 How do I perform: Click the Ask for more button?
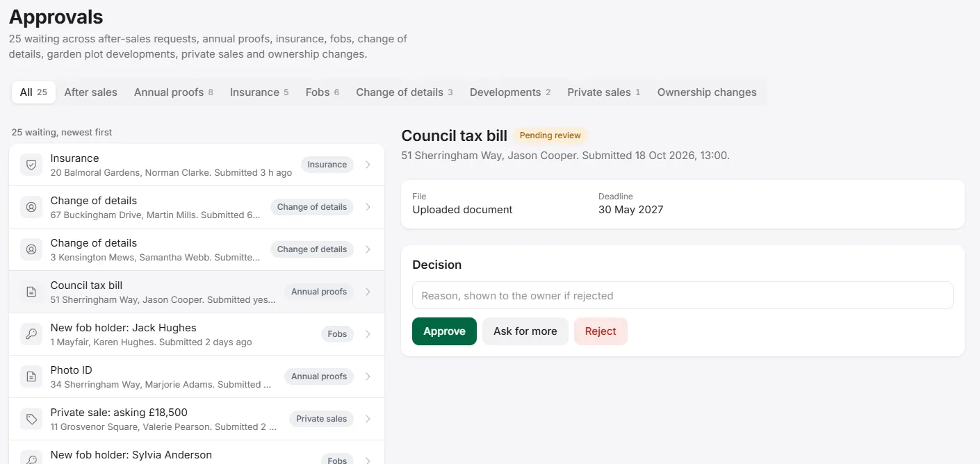[525, 331]
